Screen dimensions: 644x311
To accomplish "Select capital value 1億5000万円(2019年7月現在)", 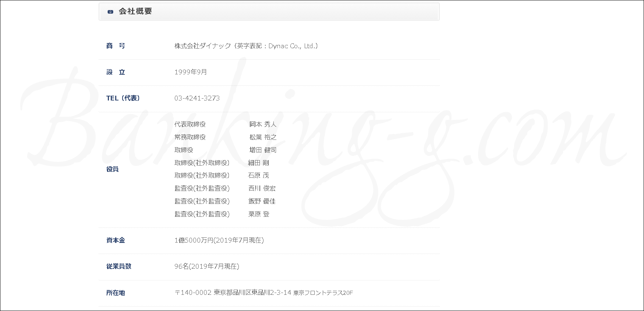I will point(219,240).
